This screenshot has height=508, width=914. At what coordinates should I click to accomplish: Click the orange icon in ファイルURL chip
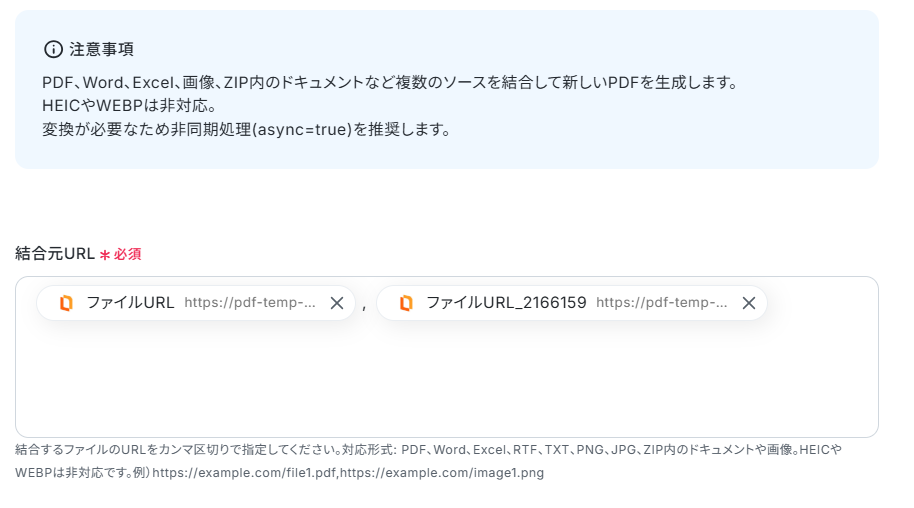(x=66, y=303)
